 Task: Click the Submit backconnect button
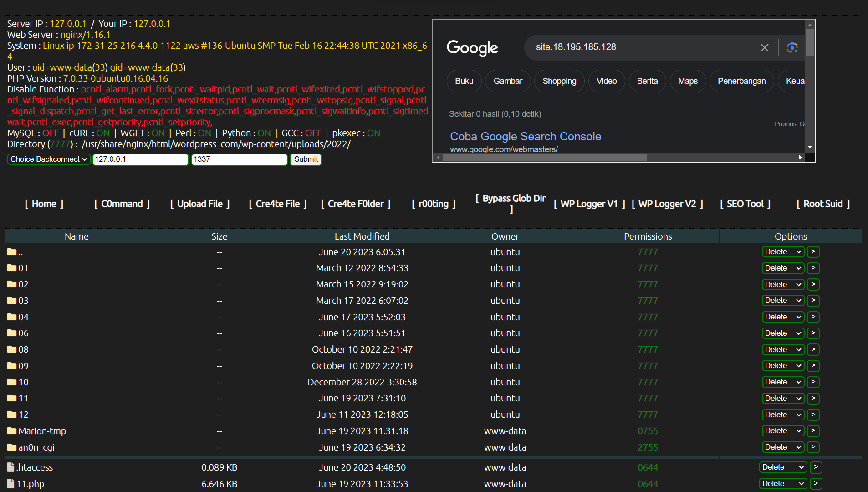pyautogui.click(x=306, y=159)
